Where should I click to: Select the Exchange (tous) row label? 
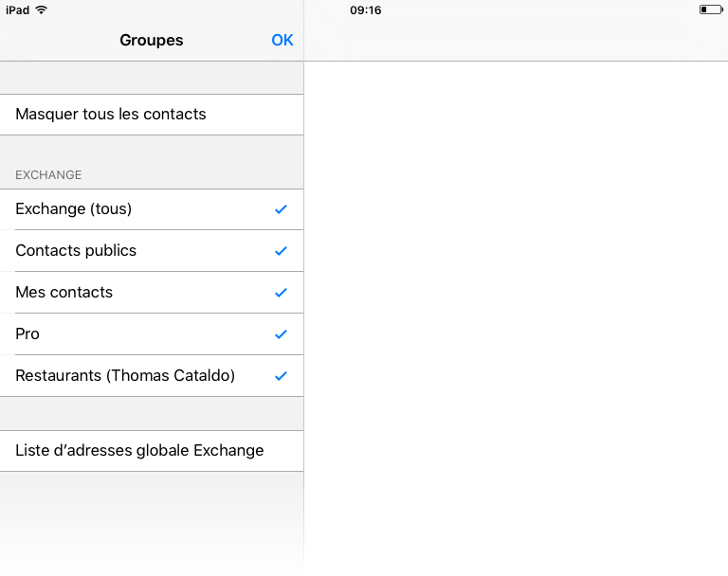point(73,208)
